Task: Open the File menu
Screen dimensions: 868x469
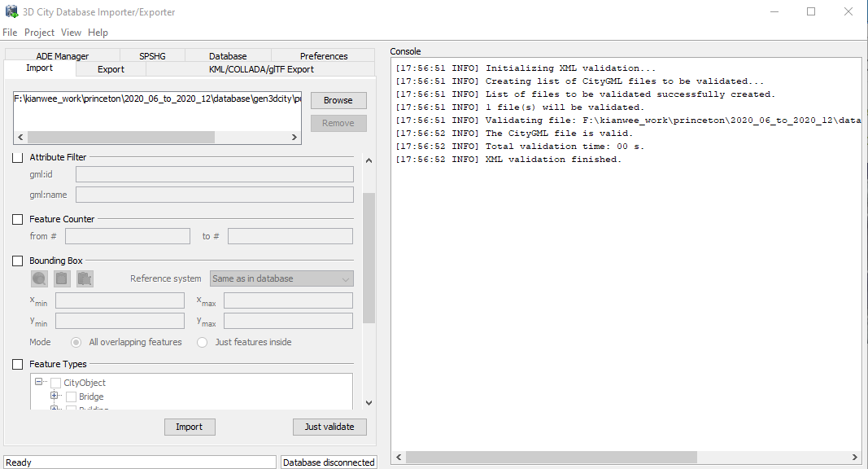Action: point(10,32)
